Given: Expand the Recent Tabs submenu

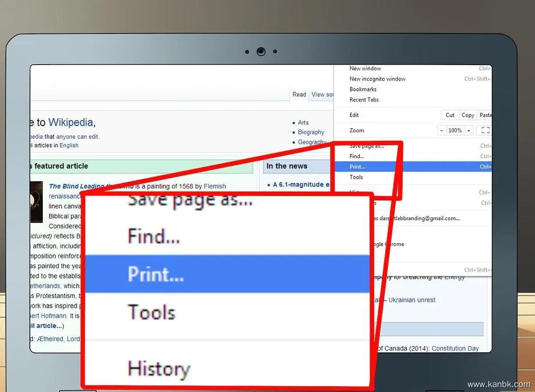Looking at the screenshot, I should [x=364, y=100].
